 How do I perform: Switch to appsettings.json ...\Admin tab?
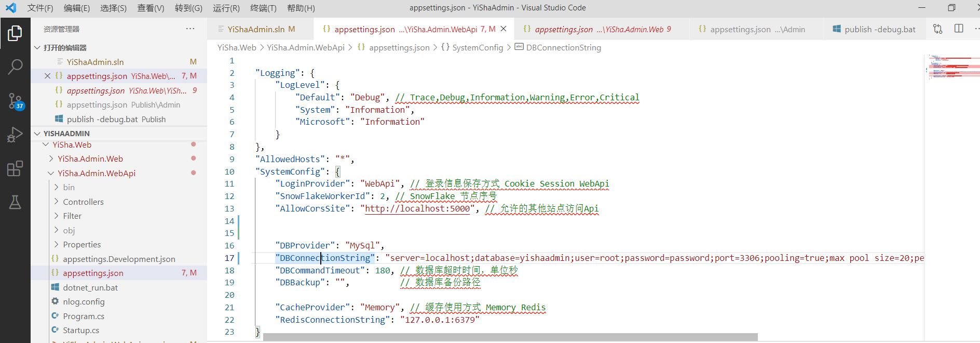click(x=757, y=29)
